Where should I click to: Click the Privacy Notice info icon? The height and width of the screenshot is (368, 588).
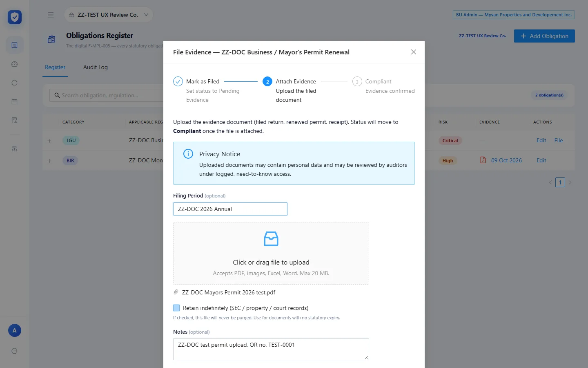point(188,154)
